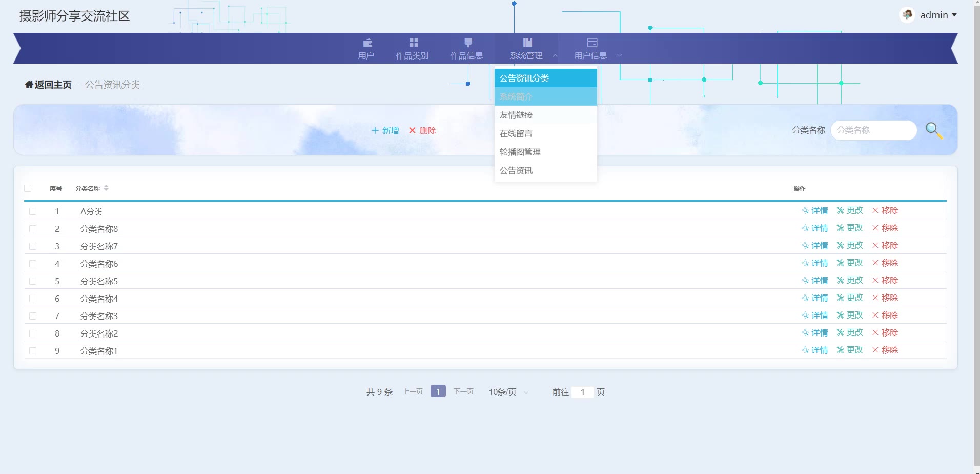
Task: Click the 移除 X icon for 分类名称7
Action: (875, 246)
